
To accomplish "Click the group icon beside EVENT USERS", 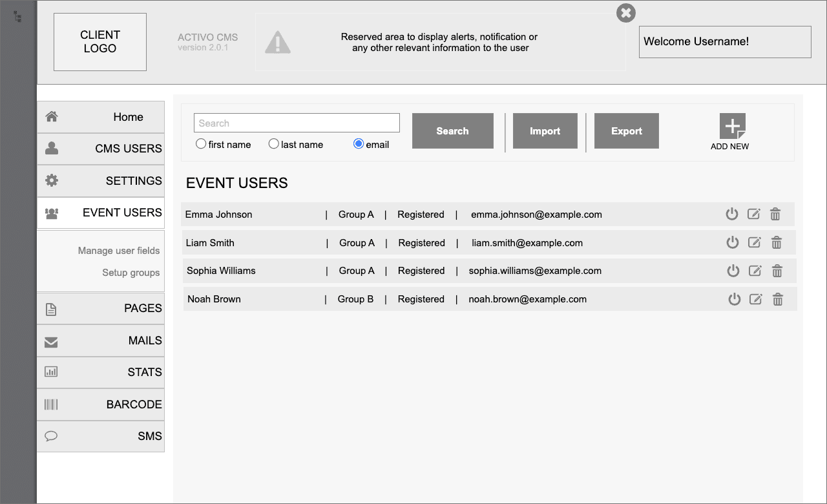I will (52, 213).
